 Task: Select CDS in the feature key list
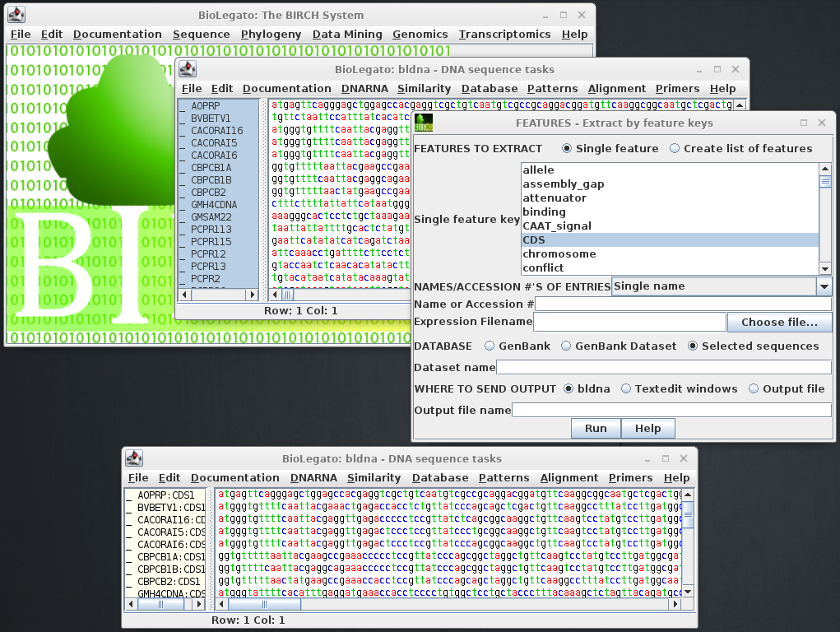[670, 239]
